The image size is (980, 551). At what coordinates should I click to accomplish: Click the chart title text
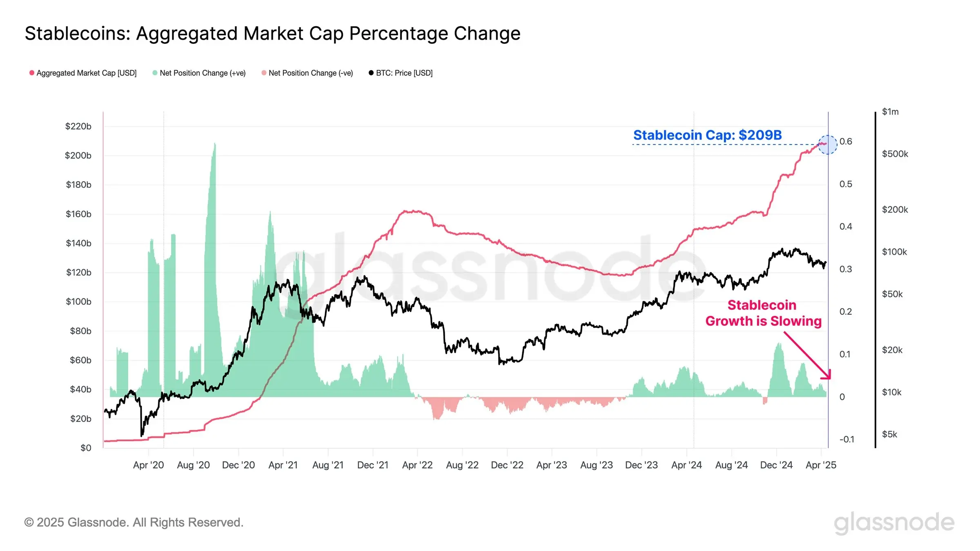pyautogui.click(x=272, y=33)
